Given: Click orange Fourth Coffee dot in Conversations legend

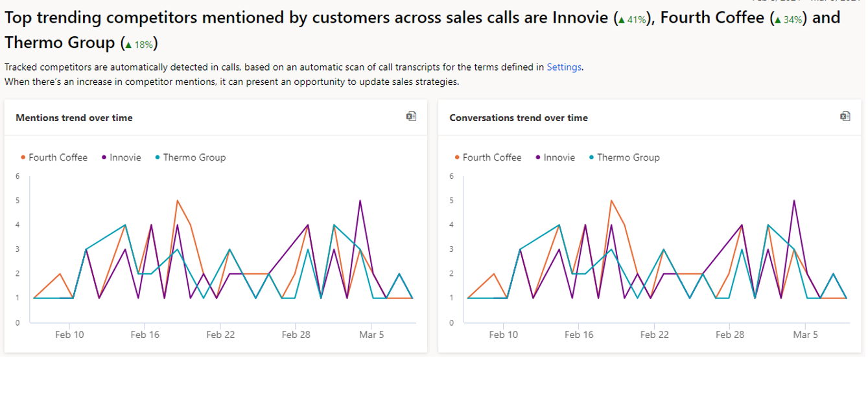Looking at the screenshot, I should pos(458,157).
